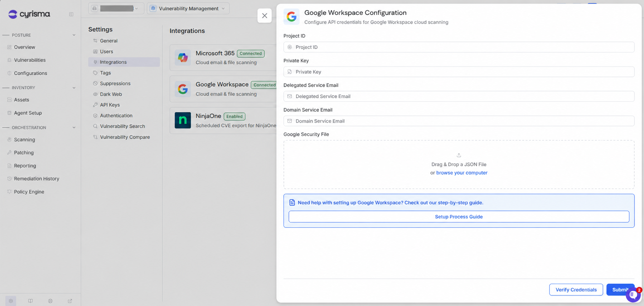The height and width of the screenshot is (306, 644).
Task: Collapse the sidebar panel icon
Action: click(71, 14)
